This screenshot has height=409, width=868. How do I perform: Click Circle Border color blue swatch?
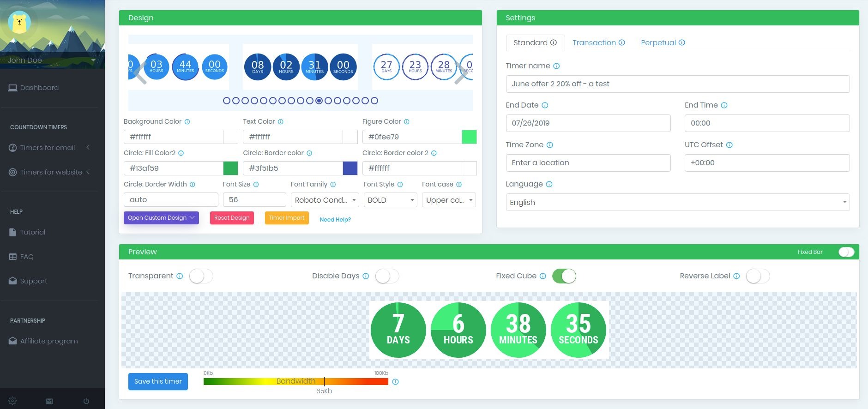[x=350, y=168]
